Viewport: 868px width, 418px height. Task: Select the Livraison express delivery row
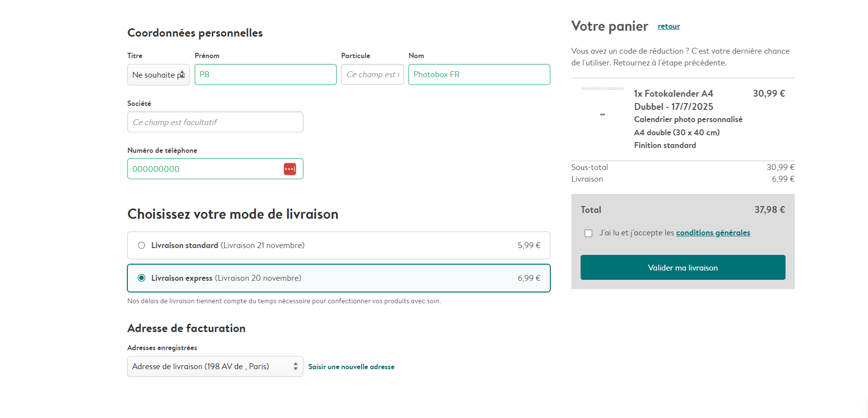click(x=338, y=278)
